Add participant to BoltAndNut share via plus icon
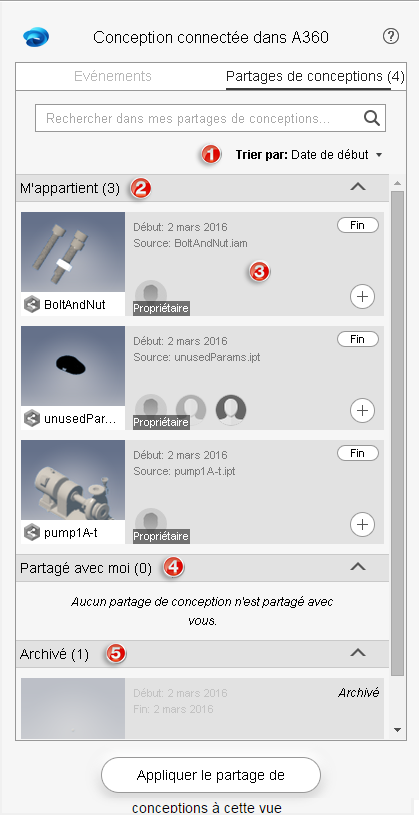The width and height of the screenshot is (419, 815). click(x=362, y=296)
